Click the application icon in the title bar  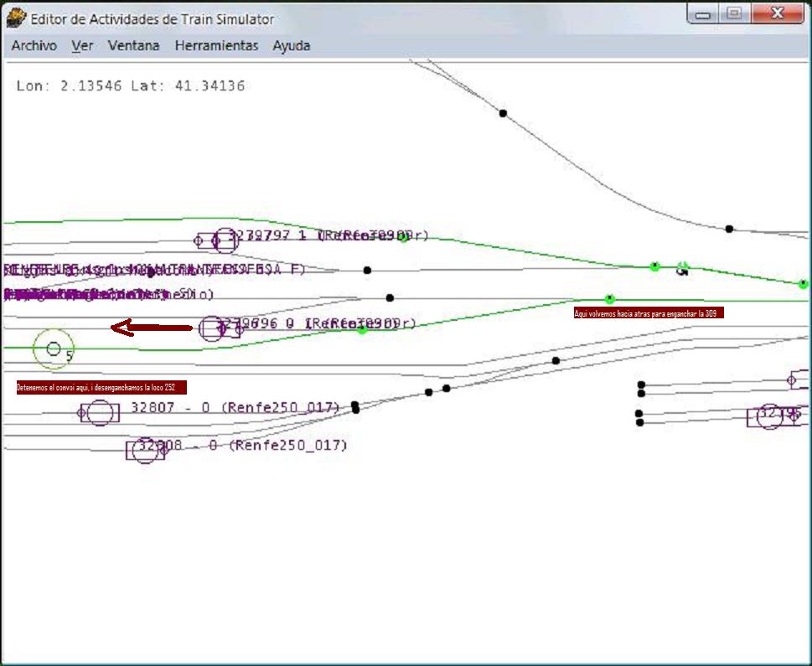17,18
